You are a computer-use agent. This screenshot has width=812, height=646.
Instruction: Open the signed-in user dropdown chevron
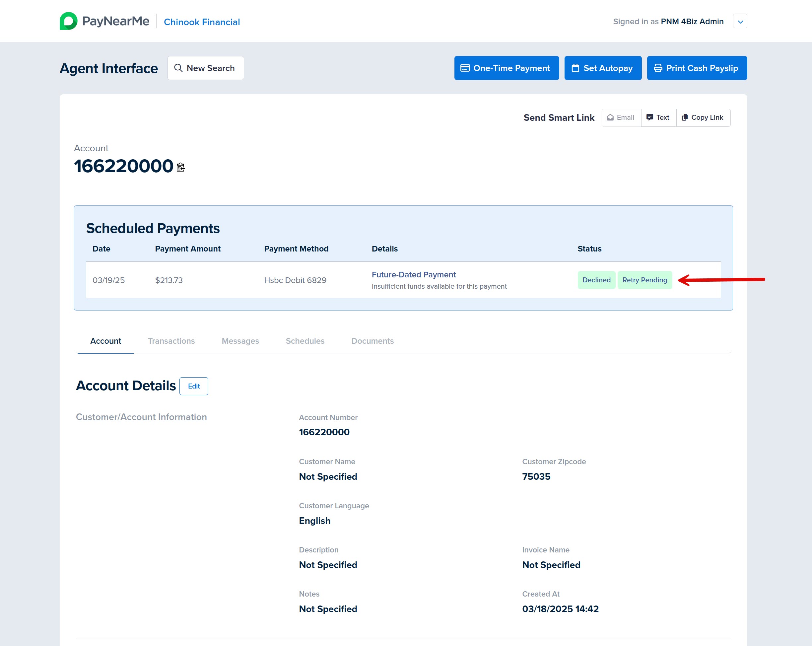tap(740, 22)
